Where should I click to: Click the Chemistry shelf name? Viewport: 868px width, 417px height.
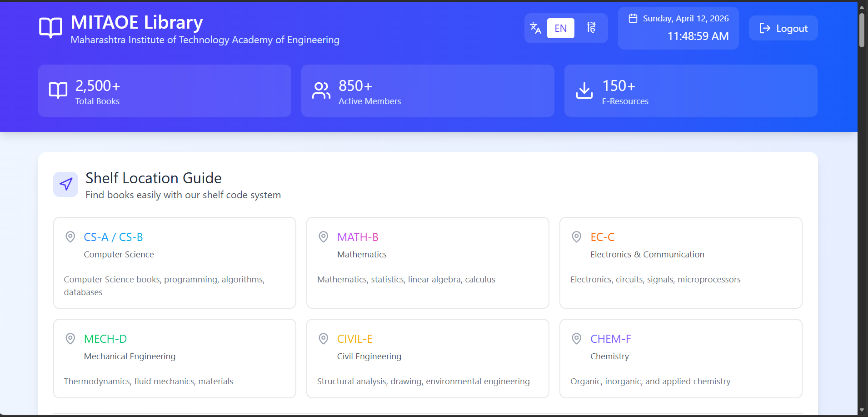point(609,357)
